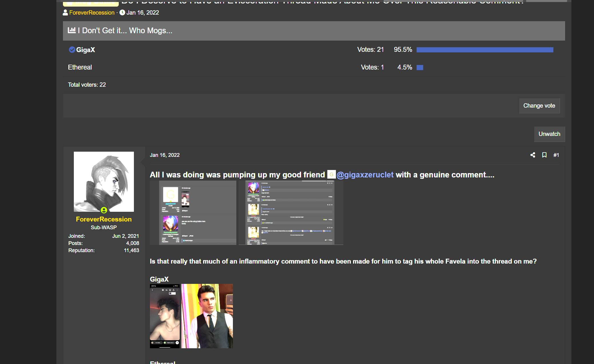
Task: Click the Jan 16, 2022 timestamp in the post
Action: (165, 155)
